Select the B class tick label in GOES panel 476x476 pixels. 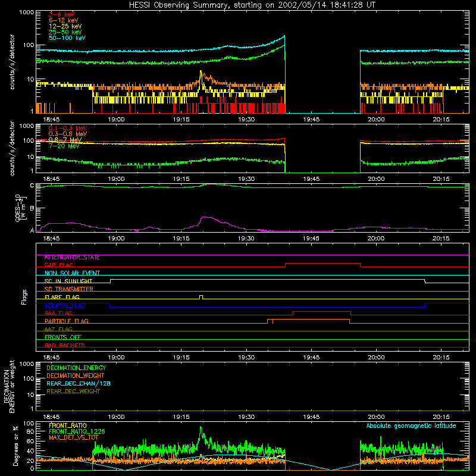[x=32, y=208]
